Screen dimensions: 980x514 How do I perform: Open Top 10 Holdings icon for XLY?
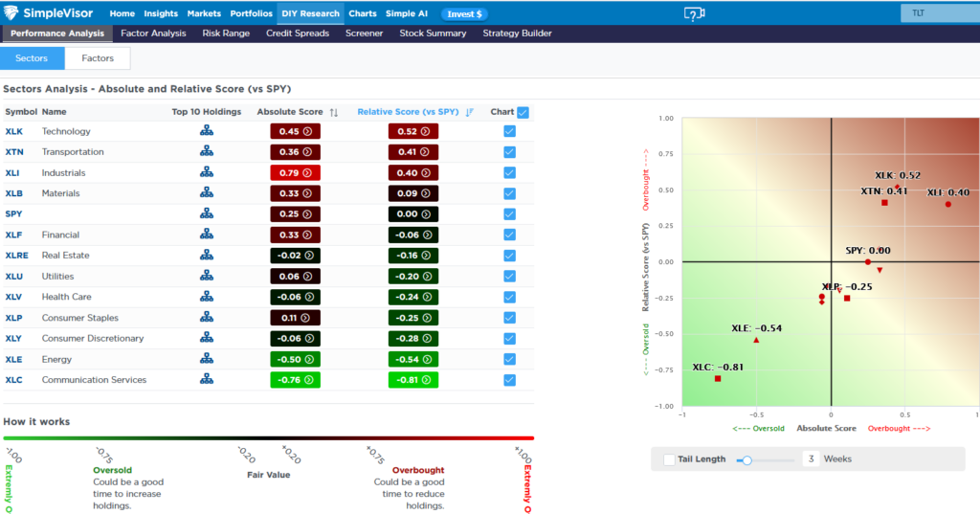207,338
